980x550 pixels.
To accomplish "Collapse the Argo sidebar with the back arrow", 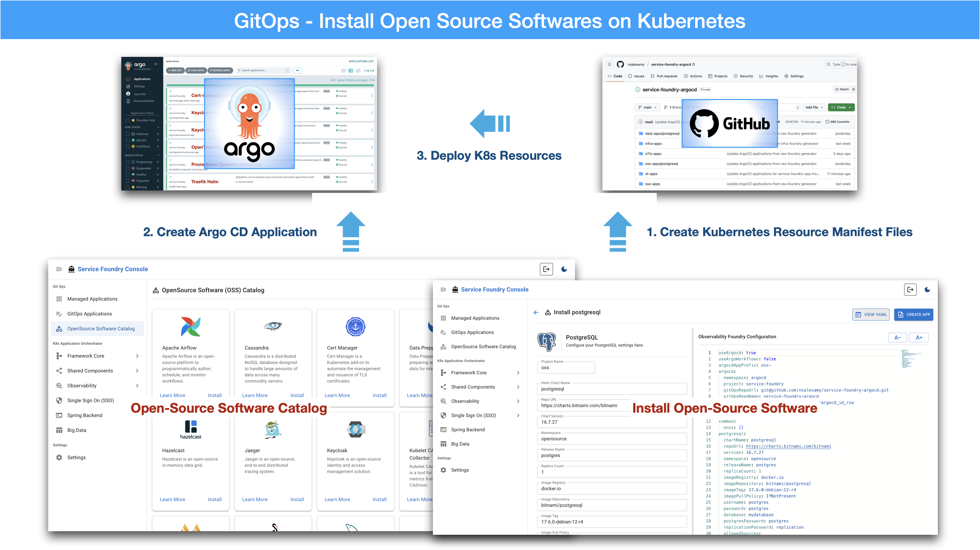I will (156, 64).
